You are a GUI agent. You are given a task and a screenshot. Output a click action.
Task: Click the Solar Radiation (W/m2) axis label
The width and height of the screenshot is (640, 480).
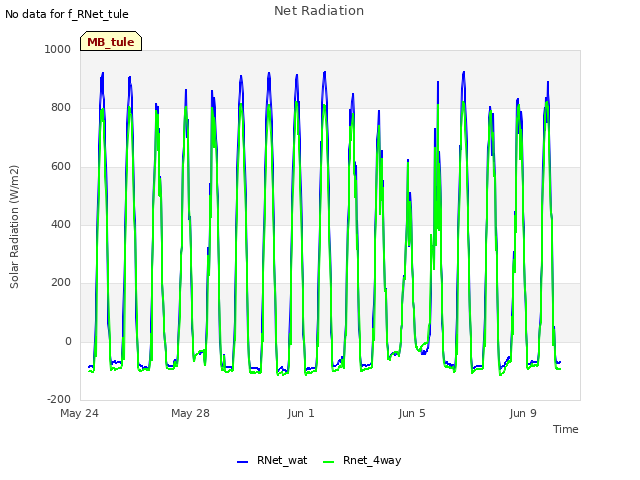tap(14, 227)
